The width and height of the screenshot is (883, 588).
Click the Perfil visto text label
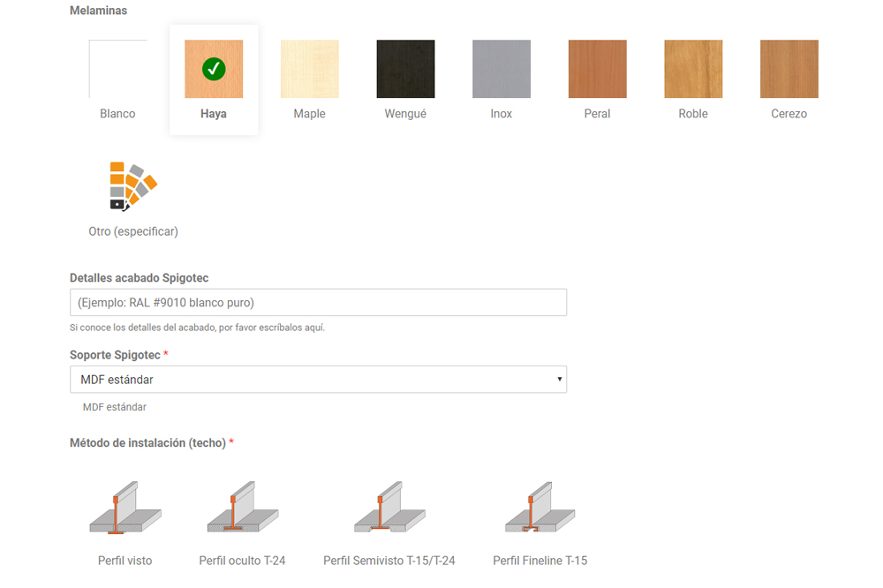point(125,561)
